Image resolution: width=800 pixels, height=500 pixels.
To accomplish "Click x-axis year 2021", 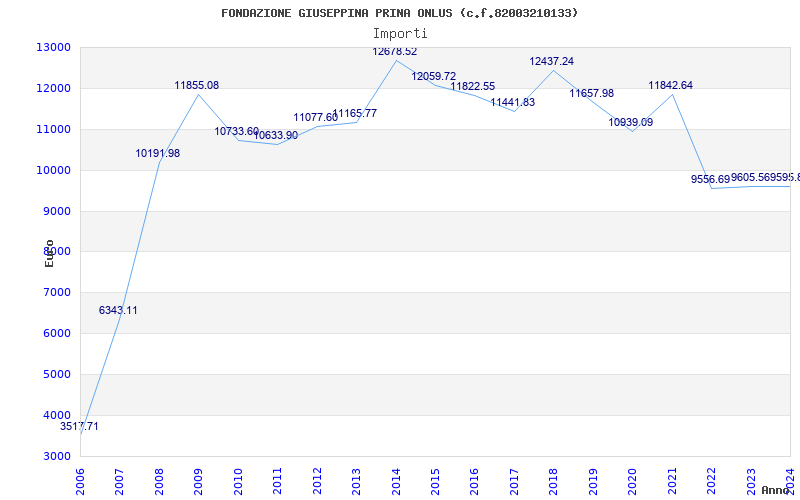I will pos(672,481).
